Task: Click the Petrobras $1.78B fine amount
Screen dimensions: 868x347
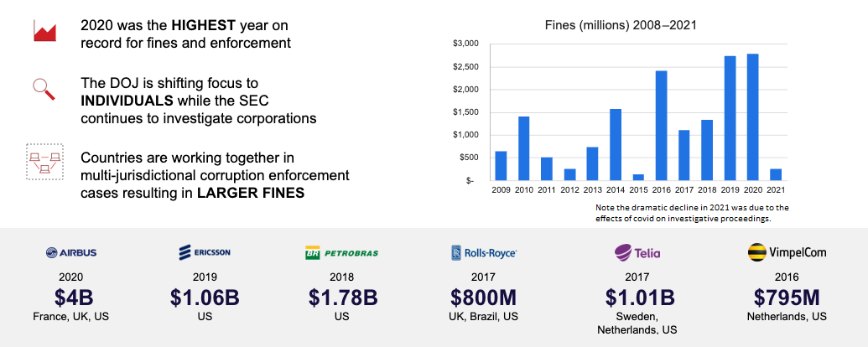Action: (x=343, y=298)
